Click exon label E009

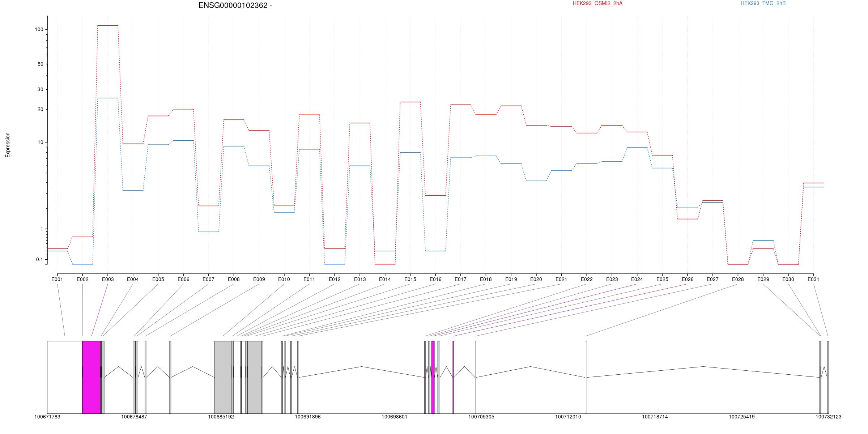pyautogui.click(x=259, y=280)
